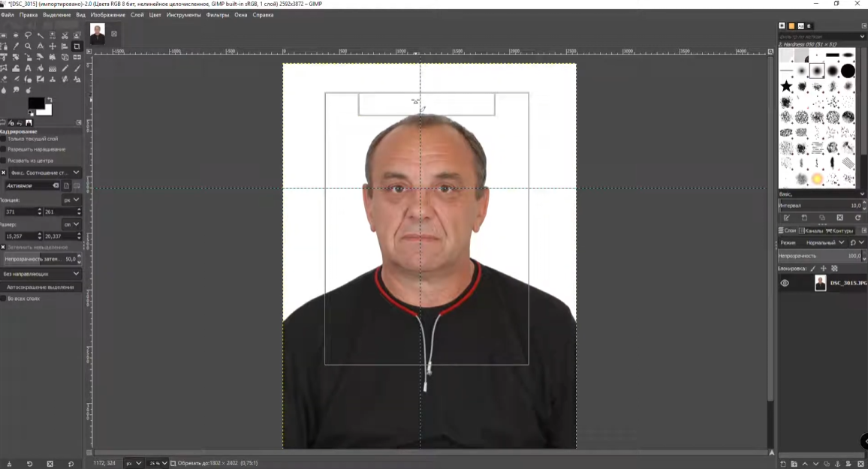The width and height of the screenshot is (868, 469).
Task: Select the Measure tool
Action: tap(41, 47)
